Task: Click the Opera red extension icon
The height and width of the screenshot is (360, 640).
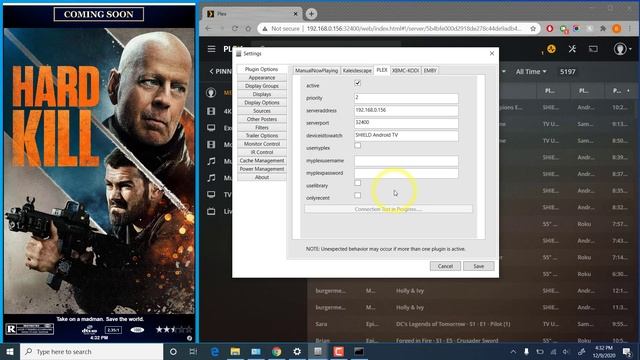Action: pos(550,29)
